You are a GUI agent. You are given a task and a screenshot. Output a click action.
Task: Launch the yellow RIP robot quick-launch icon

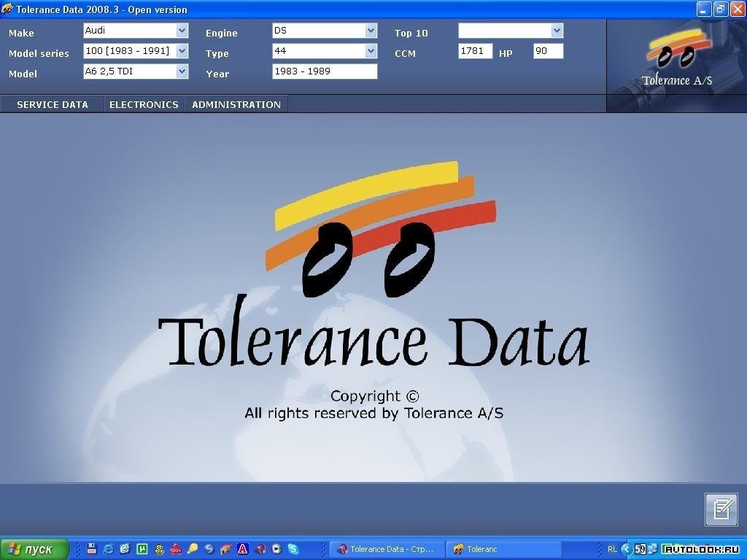[x=159, y=549]
